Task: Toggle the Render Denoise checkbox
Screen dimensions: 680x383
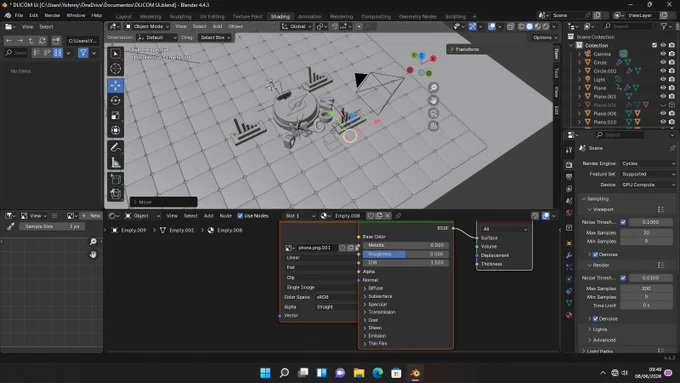Action: tap(595, 319)
